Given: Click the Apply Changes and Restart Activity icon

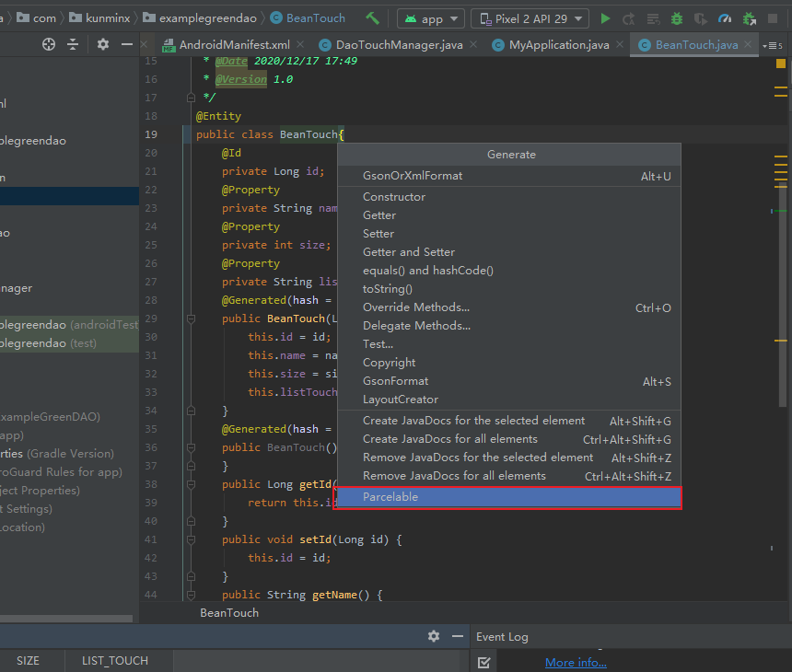Looking at the screenshot, I should coord(629,19).
